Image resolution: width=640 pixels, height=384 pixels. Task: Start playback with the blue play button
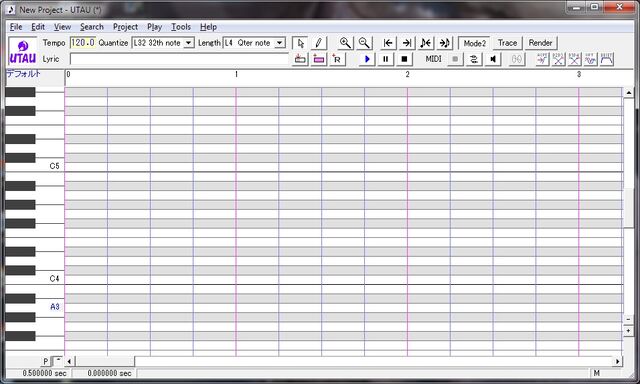pyautogui.click(x=367, y=59)
